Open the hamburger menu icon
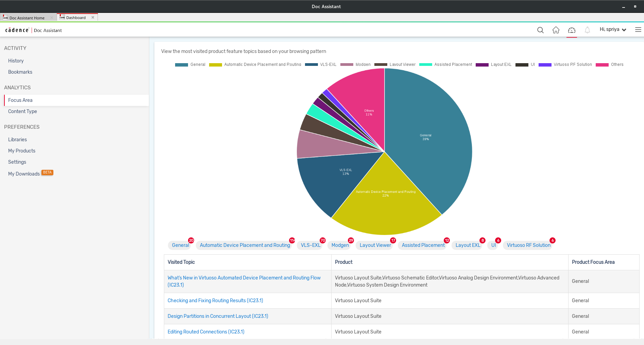 [x=638, y=30]
